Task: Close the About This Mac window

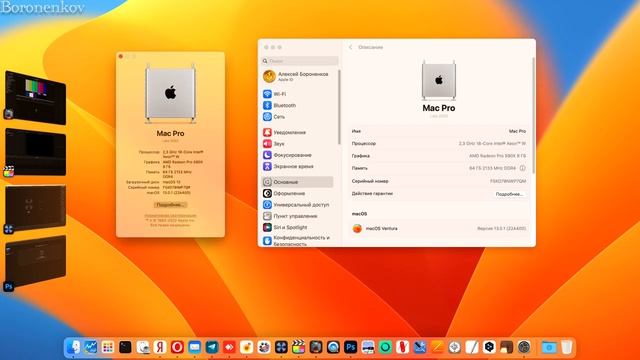Action: [121, 56]
